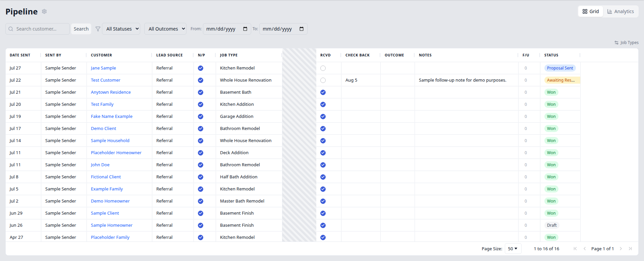The width and height of the screenshot is (644, 261).
Task: Sort by the Lead Source column header
Action: point(169,55)
